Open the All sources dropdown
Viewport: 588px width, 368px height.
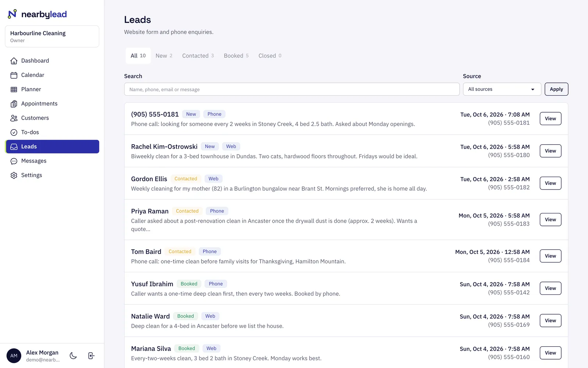coord(502,89)
